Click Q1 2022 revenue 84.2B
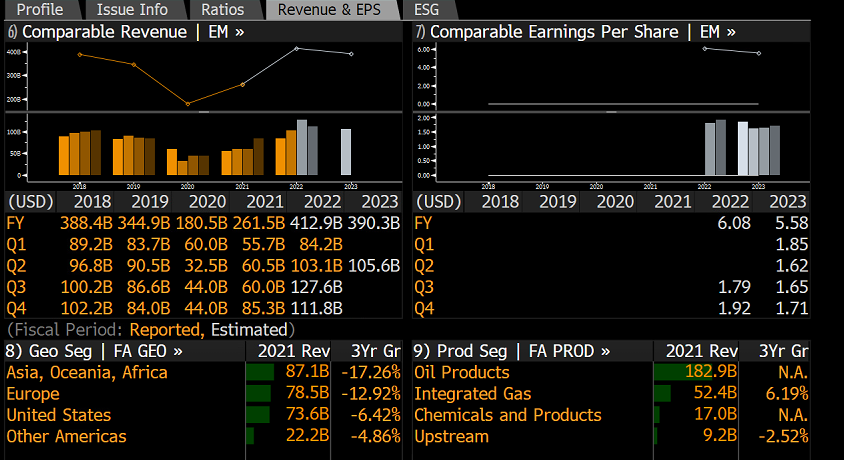 pyautogui.click(x=321, y=244)
